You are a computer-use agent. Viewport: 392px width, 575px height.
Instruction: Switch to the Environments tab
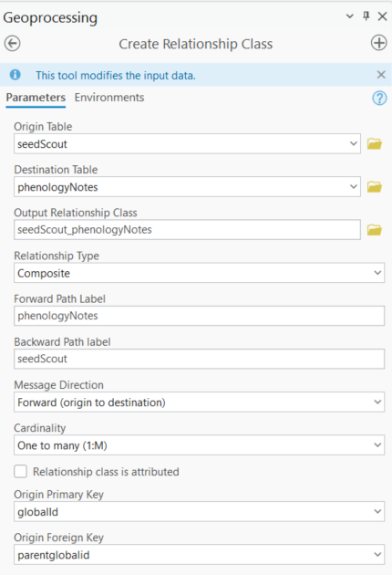109,98
